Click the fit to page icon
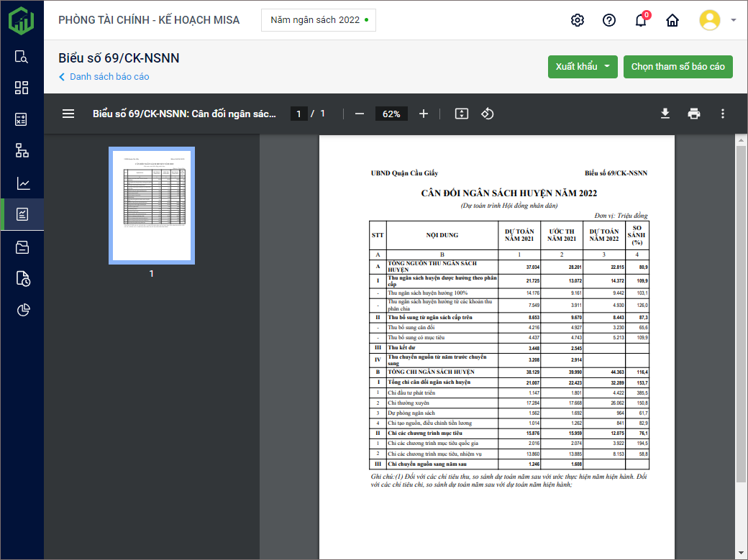 (x=462, y=114)
